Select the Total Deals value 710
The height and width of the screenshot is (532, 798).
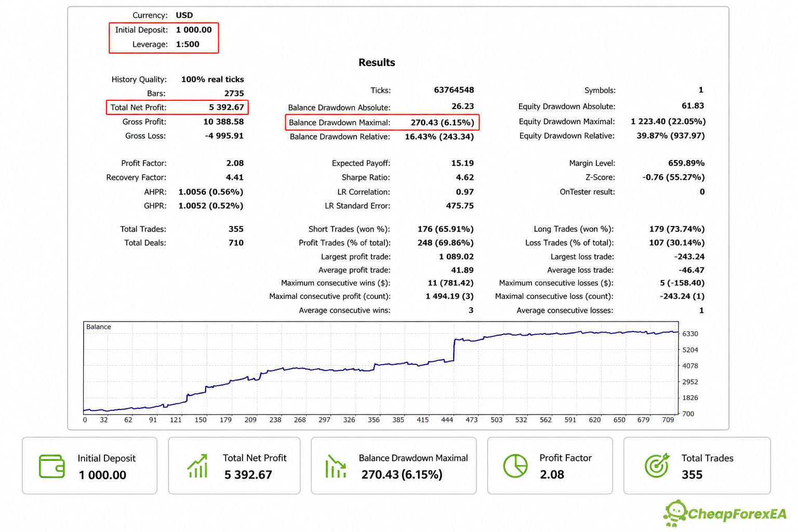click(236, 243)
